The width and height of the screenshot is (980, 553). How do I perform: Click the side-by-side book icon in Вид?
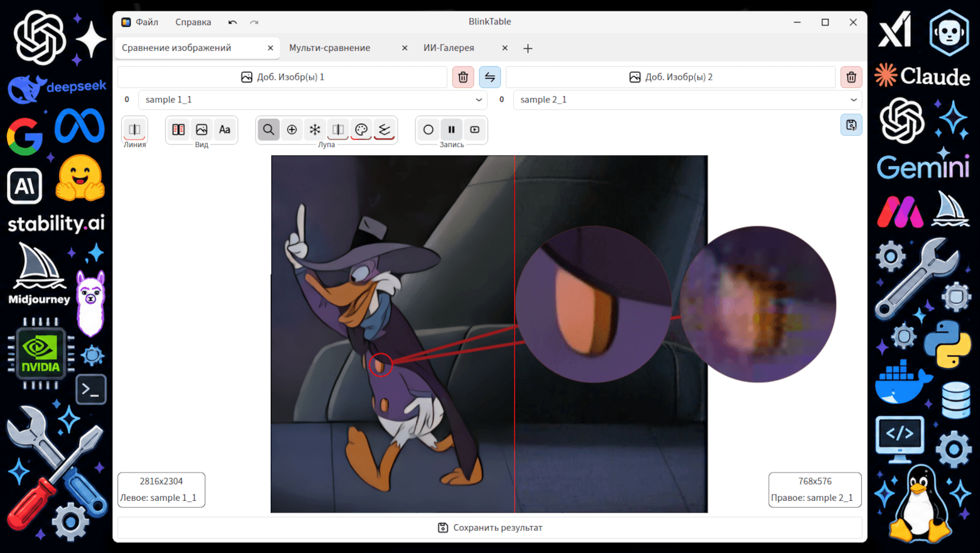178,129
